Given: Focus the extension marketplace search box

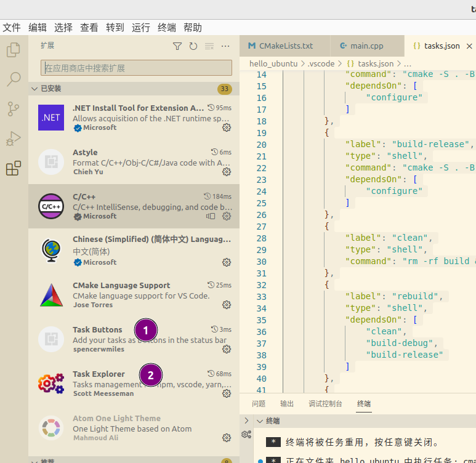Looking at the screenshot, I should pyautogui.click(x=136, y=68).
